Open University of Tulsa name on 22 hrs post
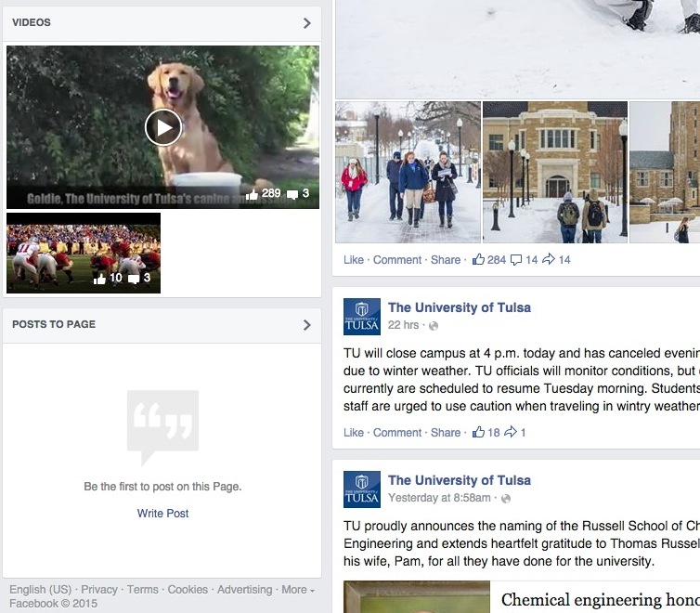This screenshot has height=613, width=700. pos(460,307)
